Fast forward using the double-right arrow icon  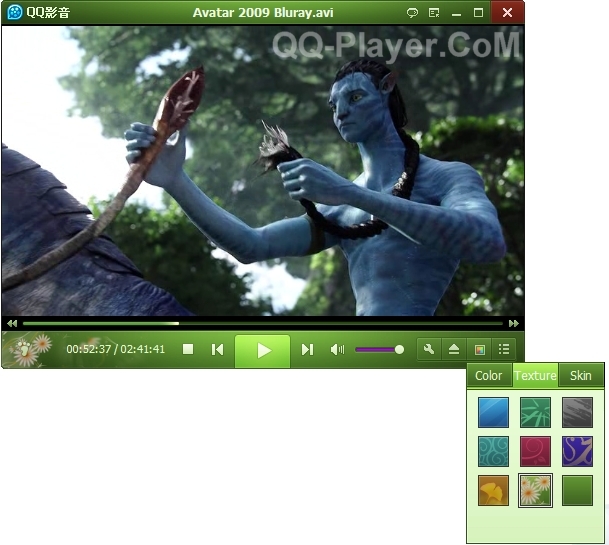click(x=513, y=323)
